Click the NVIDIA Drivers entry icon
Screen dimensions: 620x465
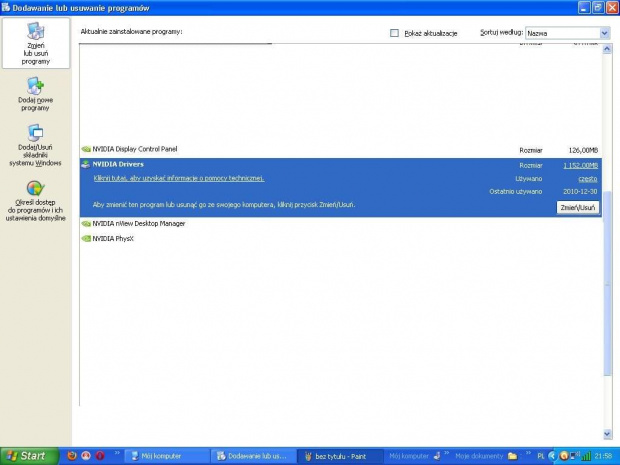[x=86, y=164]
